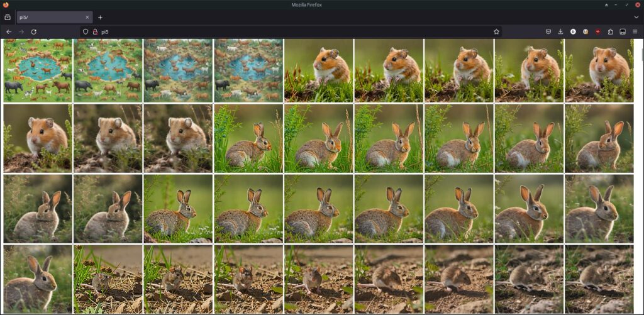
Task: Open the Firefox hamburger application menu
Action: coord(635,31)
